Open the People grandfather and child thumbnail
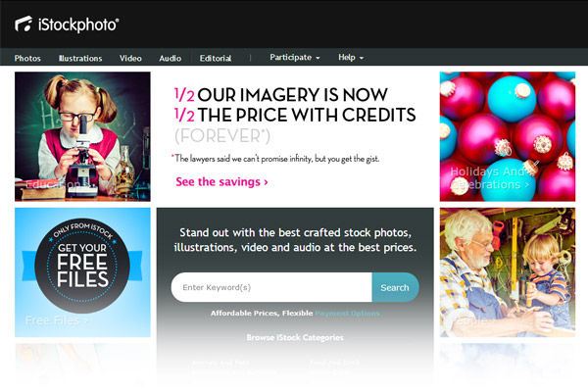 point(508,272)
